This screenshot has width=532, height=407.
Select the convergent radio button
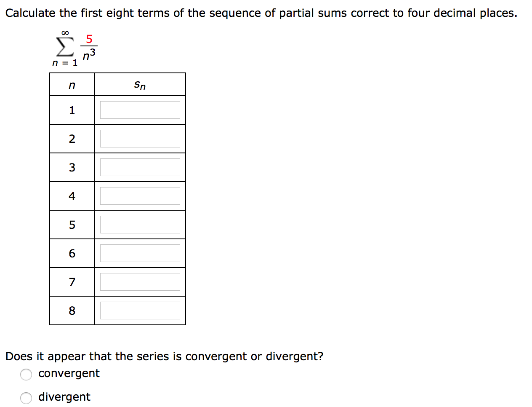tap(26, 374)
